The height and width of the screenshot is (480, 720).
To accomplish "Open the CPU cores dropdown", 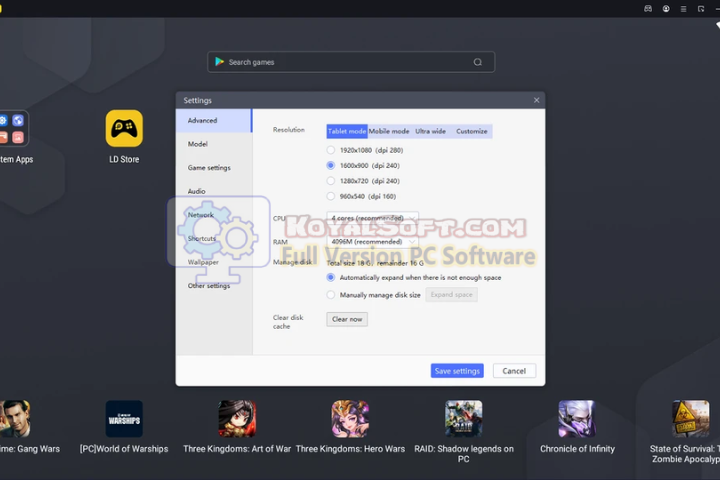I will 372,218.
